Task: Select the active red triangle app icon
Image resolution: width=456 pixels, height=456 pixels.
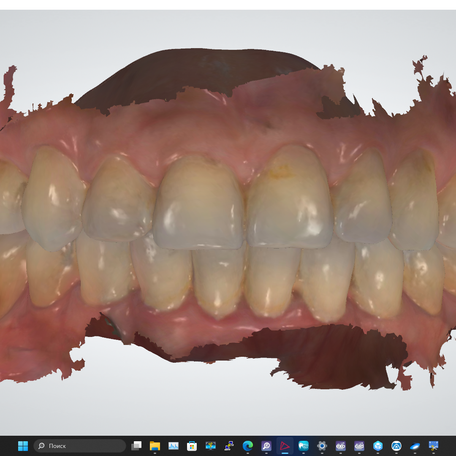Action: pos(285,446)
